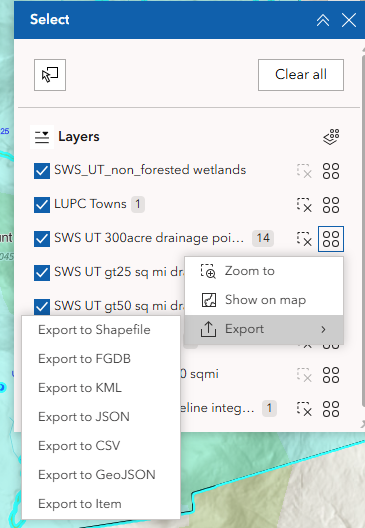Image resolution: width=365 pixels, height=528 pixels.
Task: Choose Zoom to from the actions menu
Action: click(x=264, y=271)
